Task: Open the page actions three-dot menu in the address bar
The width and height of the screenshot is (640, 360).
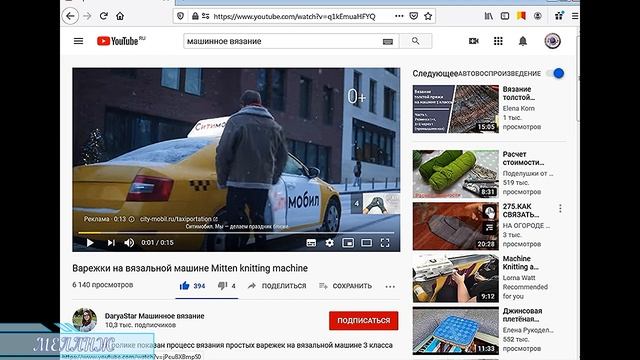Action: (x=399, y=16)
